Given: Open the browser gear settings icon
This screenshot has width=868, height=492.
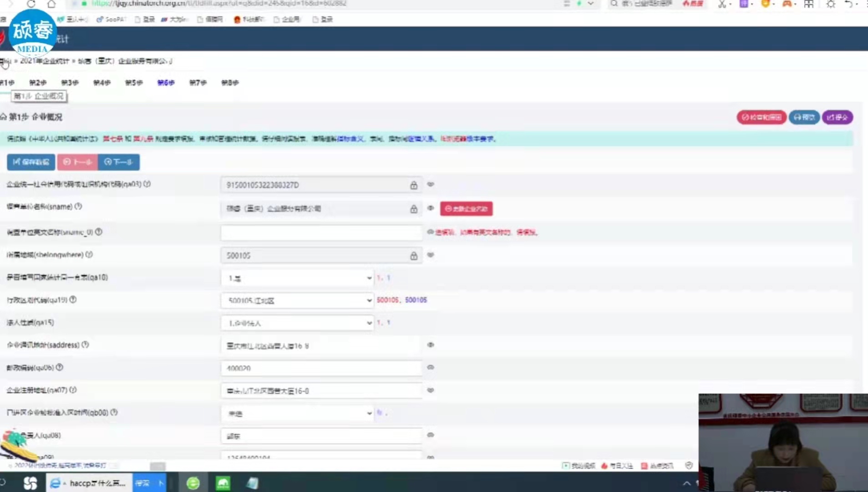Looking at the screenshot, I should (831, 4).
